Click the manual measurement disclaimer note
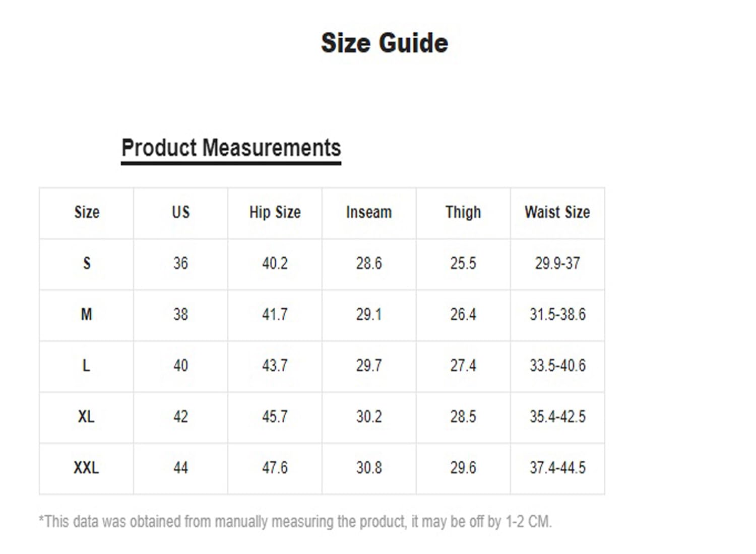The height and width of the screenshot is (554, 756). point(295,522)
